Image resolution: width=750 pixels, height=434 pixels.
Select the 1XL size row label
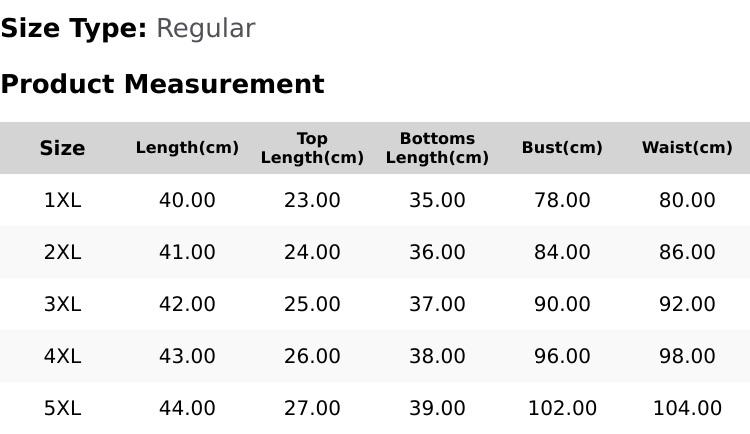click(x=62, y=200)
